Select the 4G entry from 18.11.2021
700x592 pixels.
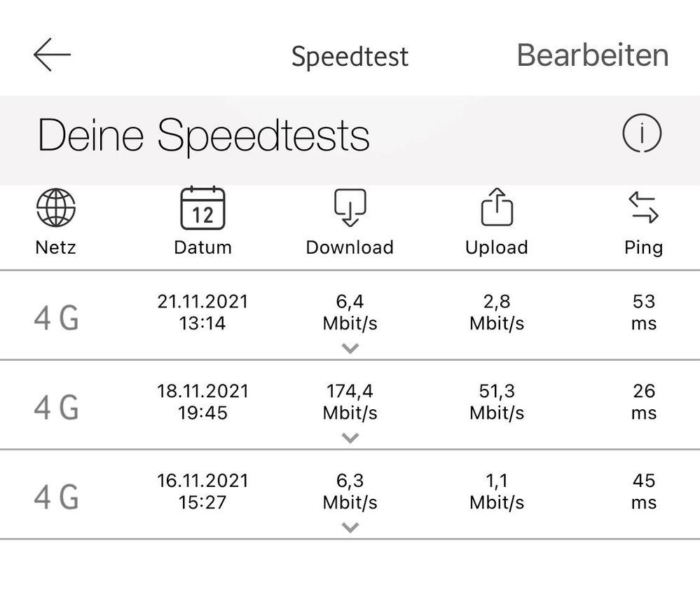click(56, 408)
